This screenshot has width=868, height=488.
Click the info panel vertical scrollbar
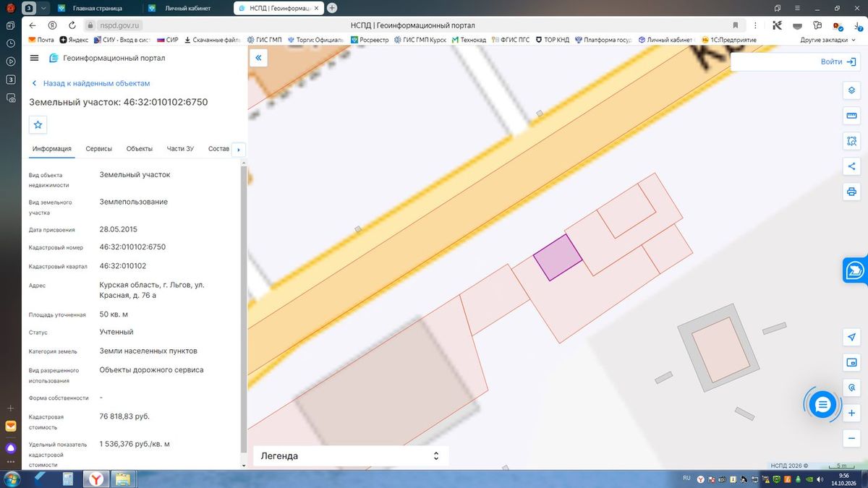click(243, 311)
